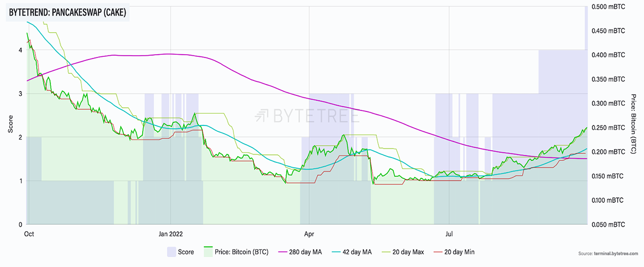Click the Score axis value 3
This screenshot has height=267, width=644.
20,93
